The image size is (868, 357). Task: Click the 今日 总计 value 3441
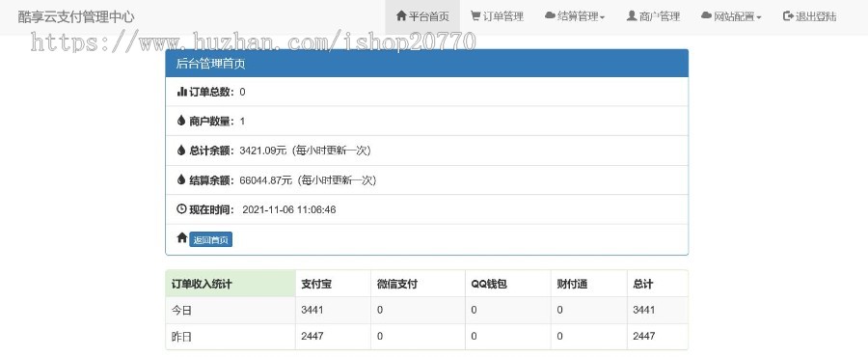(x=644, y=310)
